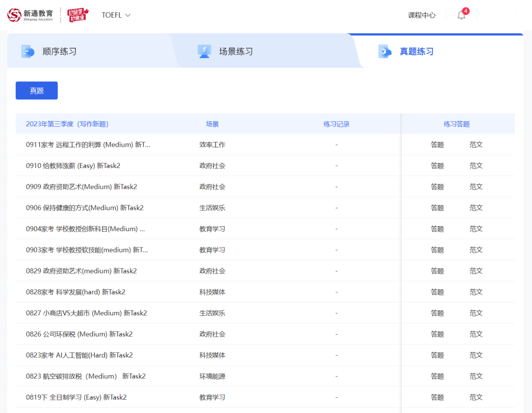The width and height of the screenshot is (532, 413).
Task: Open the notification bell icon
Action: [461, 15]
